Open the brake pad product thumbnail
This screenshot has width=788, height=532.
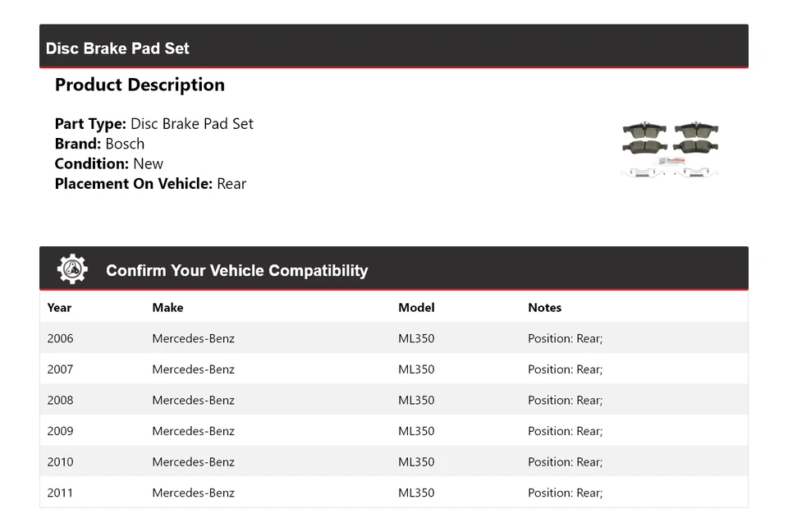point(670,149)
